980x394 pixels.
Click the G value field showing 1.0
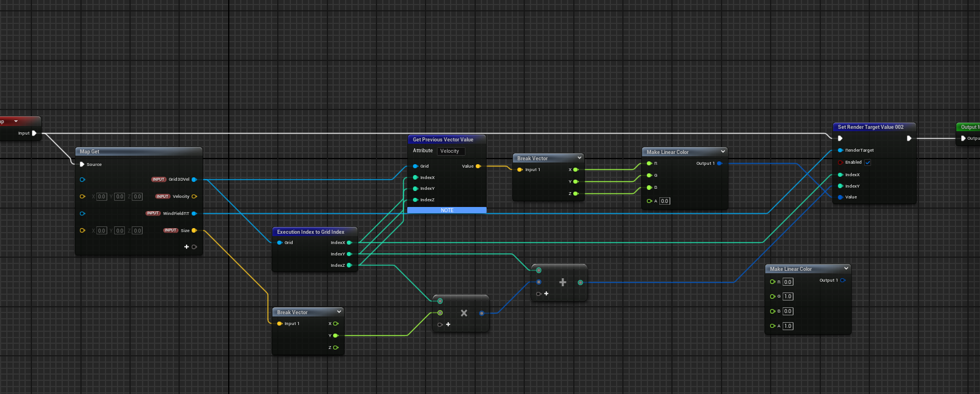pos(788,296)
